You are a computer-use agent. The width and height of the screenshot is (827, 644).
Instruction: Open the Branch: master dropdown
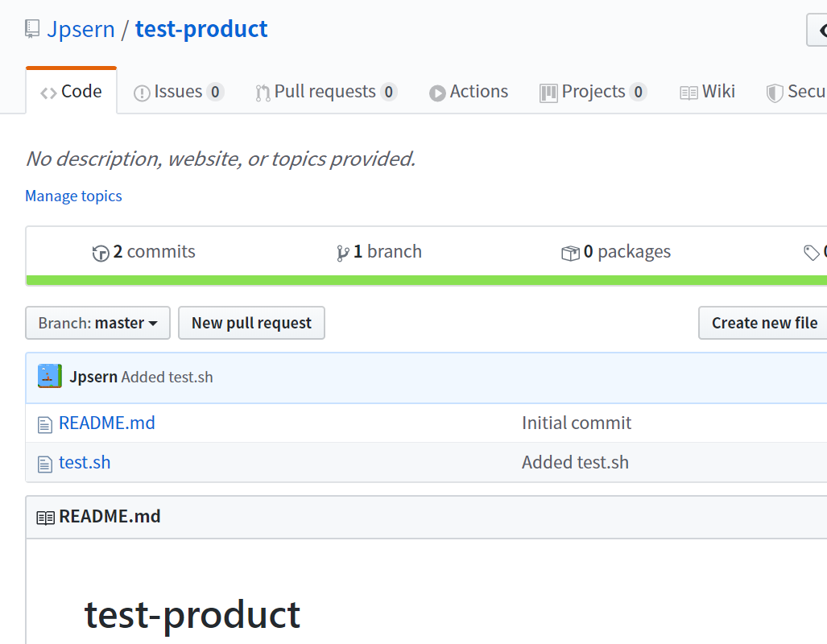click(x=97, y=323)
